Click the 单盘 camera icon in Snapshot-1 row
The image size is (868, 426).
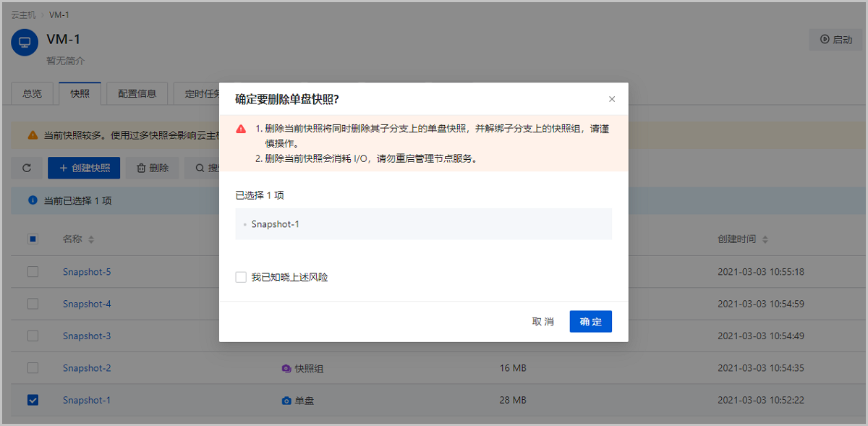tap(286, 400)
